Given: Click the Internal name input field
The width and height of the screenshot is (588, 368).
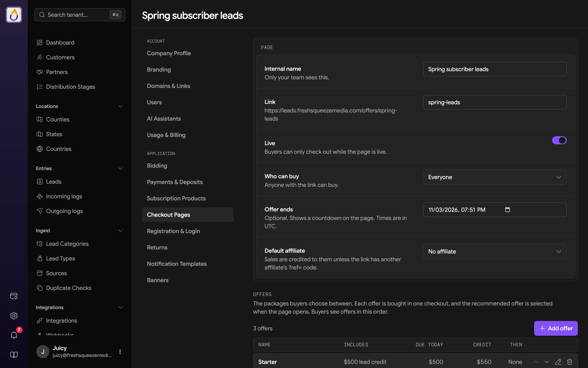Looking at the screenshot, I should (x=495, y=69).
